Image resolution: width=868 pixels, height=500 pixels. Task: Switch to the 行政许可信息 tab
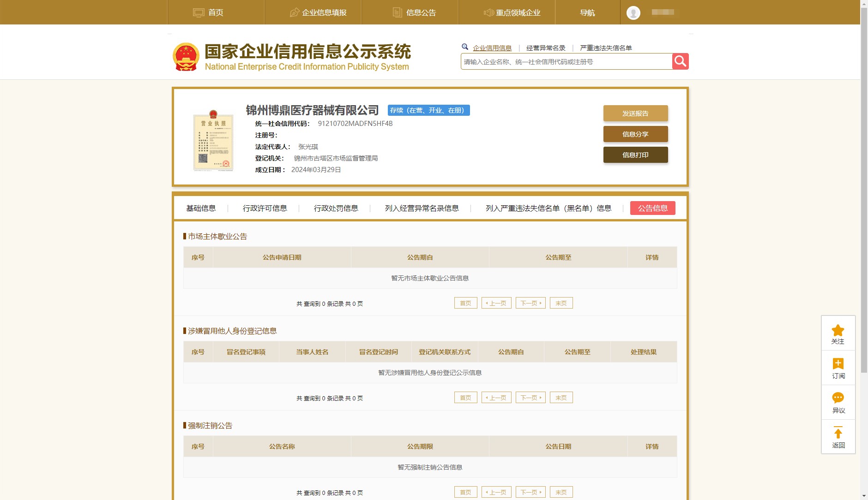tap(265, 208)
